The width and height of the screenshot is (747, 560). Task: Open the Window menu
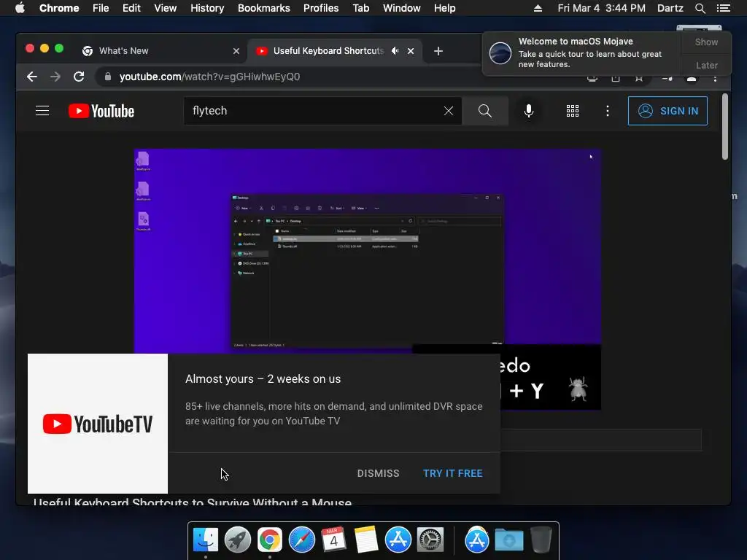click(x=402, y=8)
